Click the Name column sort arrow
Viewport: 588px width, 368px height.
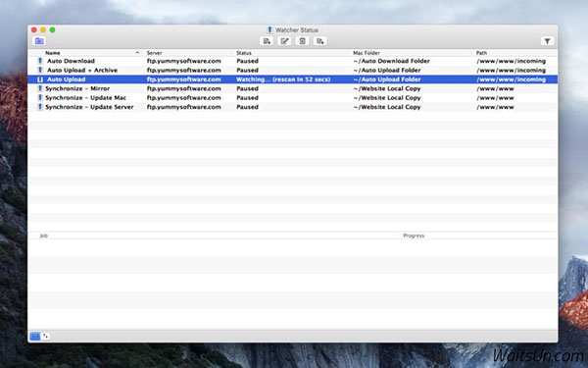point(137,53)
